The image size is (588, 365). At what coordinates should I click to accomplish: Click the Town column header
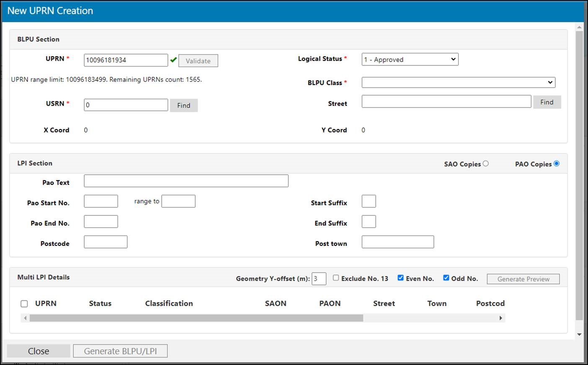click(437, 303)
